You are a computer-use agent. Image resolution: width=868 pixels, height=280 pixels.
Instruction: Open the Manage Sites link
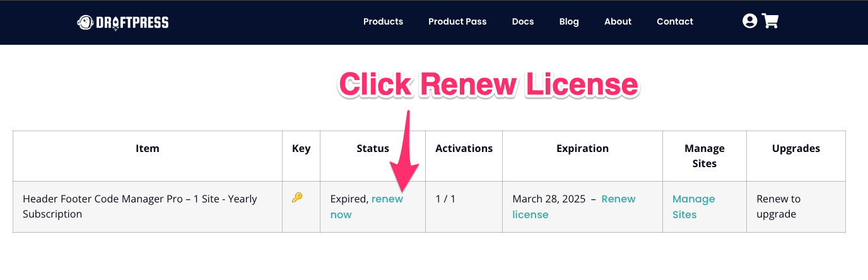(x=693, y=207)
